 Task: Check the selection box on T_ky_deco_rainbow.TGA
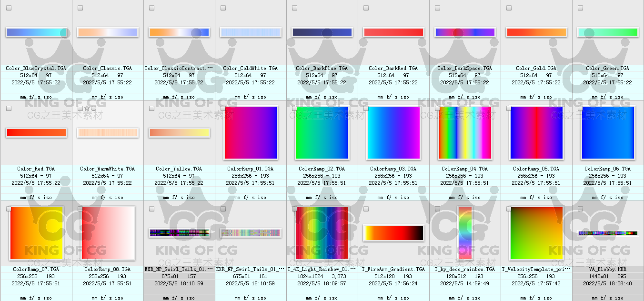click(437, 208)
